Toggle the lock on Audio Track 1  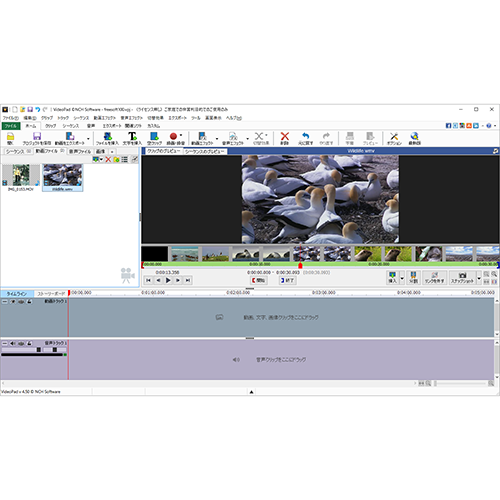coord(29,343)
